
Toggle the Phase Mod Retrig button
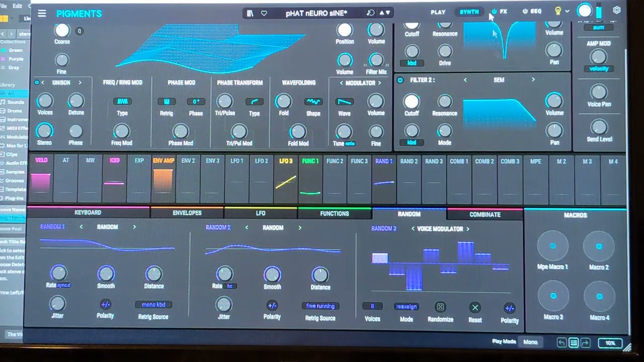pos(167,102)
